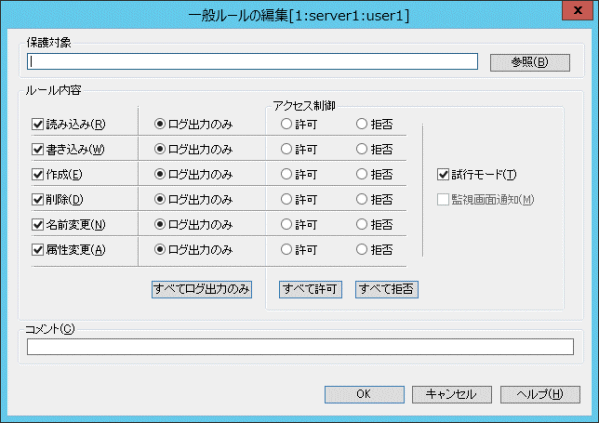The height and width of the screenshot is (423, 599).
Task: Pick 拒否 for 名前変更 row
Action: coord(361,224)
